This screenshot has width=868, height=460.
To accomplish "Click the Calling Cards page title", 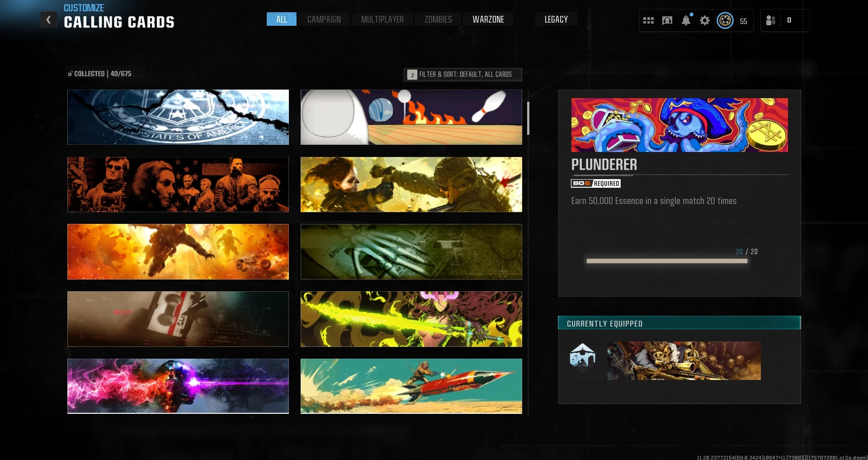I will point(119,22).
